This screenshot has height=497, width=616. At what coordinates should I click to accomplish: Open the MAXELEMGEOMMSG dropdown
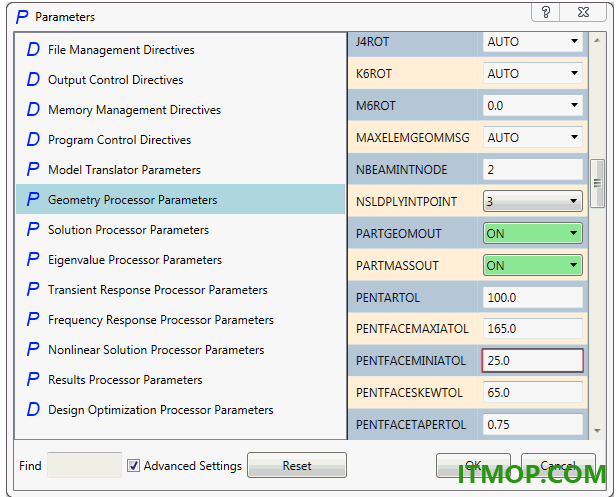(x=533, y=138)
